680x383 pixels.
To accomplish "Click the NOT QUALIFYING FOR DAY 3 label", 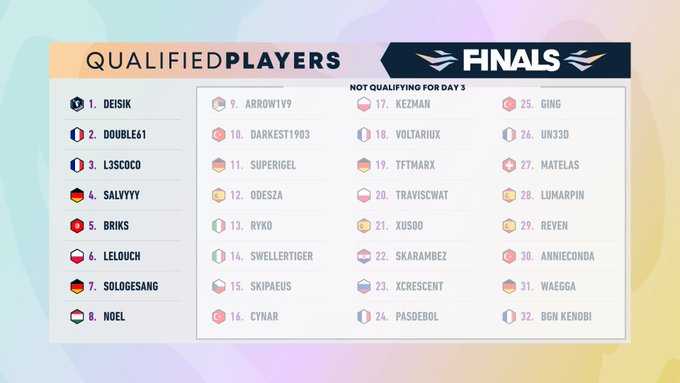I will point(407,87).
